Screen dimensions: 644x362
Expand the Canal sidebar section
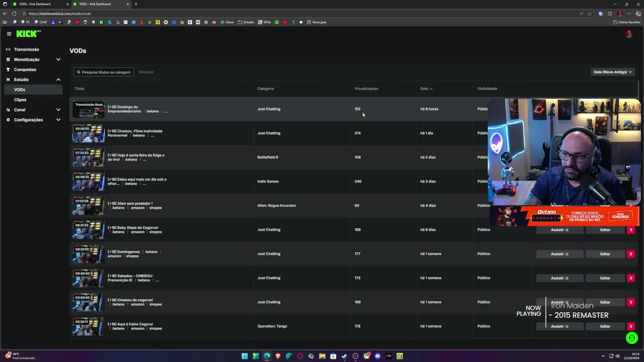tap(33, 110)
